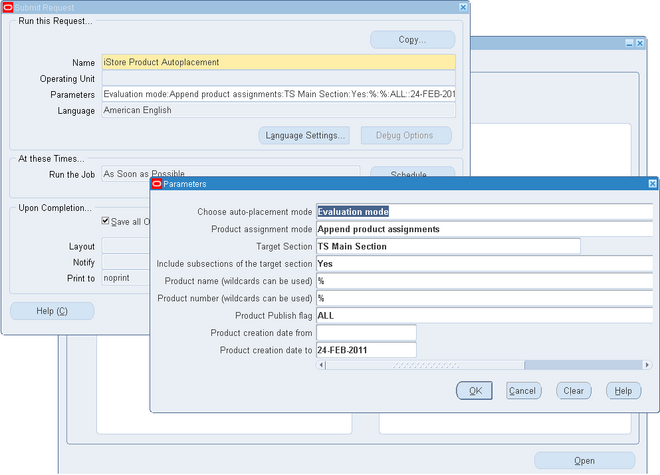Click OK in the Parameters dialog
The height and width of the screenshot is (475, 660).
(474, 391)
